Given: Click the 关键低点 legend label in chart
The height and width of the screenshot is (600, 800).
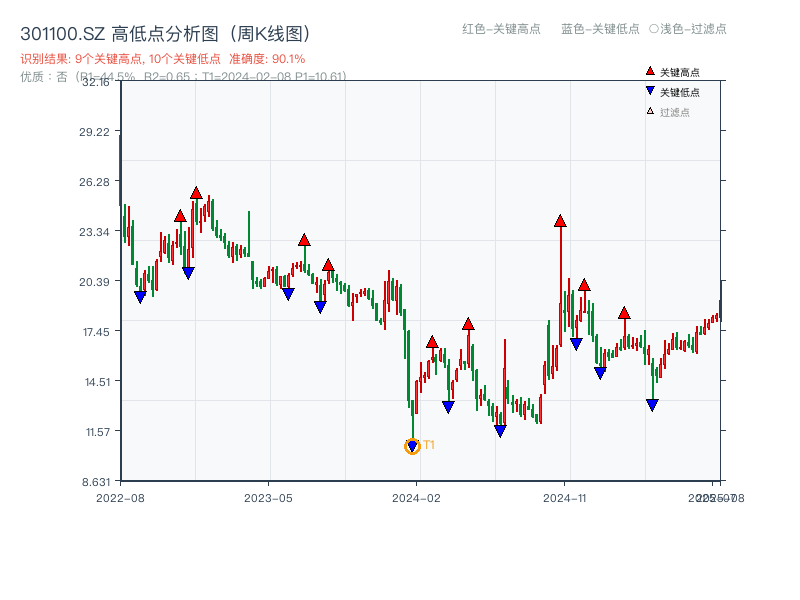Looking at the screenshot, I should coord(680,92).
